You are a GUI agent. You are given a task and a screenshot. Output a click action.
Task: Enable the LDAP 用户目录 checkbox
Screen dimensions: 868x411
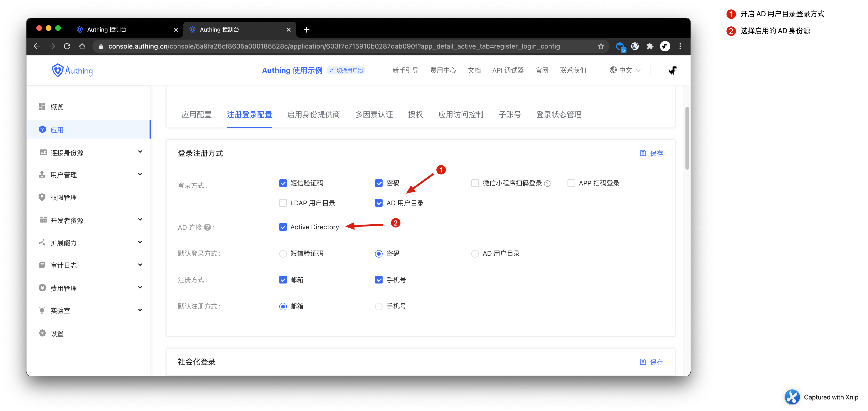(283, 203)
